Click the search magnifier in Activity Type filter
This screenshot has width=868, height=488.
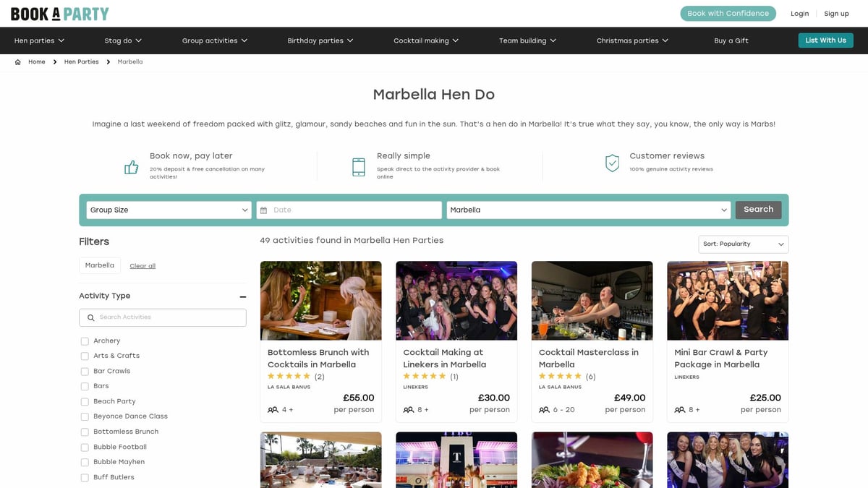pos(90,317)
